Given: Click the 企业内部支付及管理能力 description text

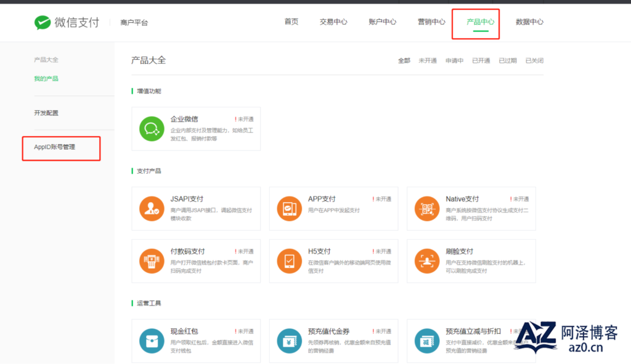Looking at the screenshot, I should pos(212,134).
